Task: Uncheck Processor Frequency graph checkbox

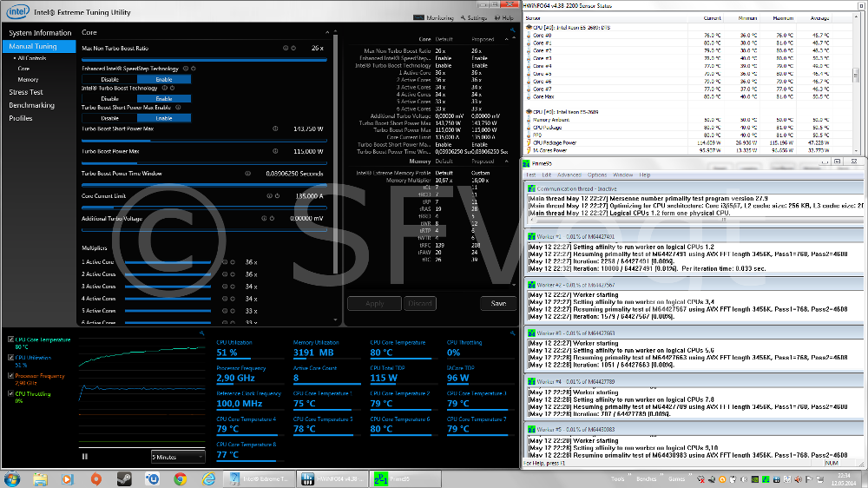Action: point(10,376)
